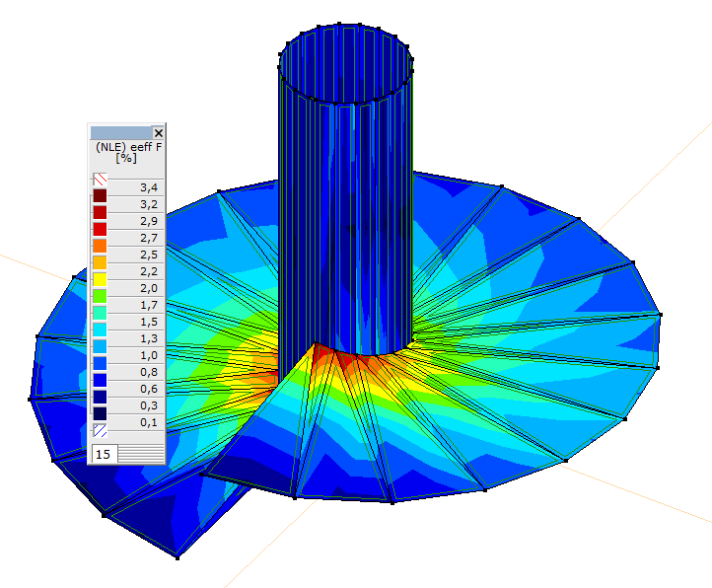Pick the green swatch between 2,0 and 1,7
The width and height of the screenshot is (712, 588).
[100, 296]
